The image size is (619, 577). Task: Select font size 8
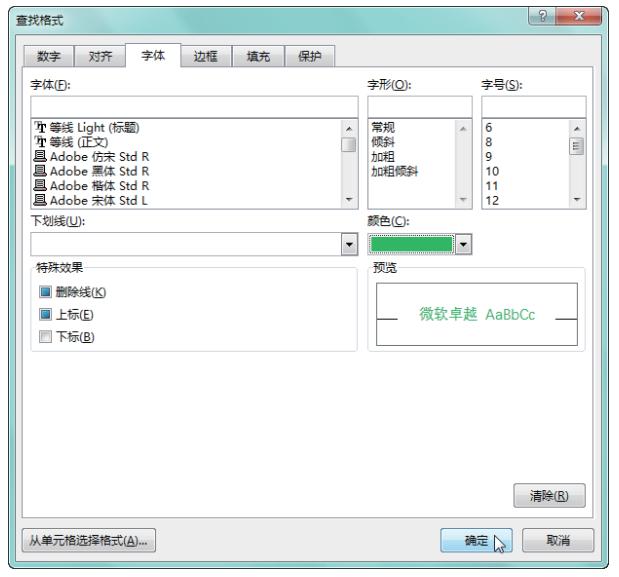489,142
